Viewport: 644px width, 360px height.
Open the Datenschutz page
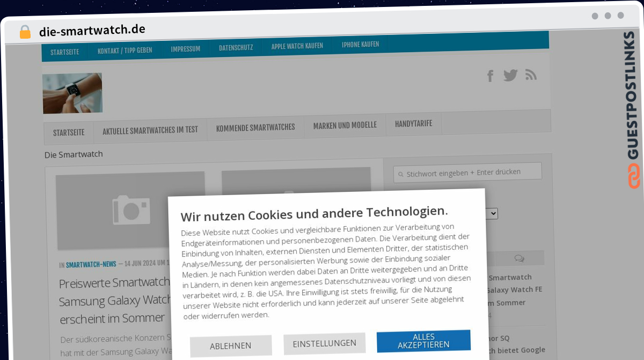point(236,47)
